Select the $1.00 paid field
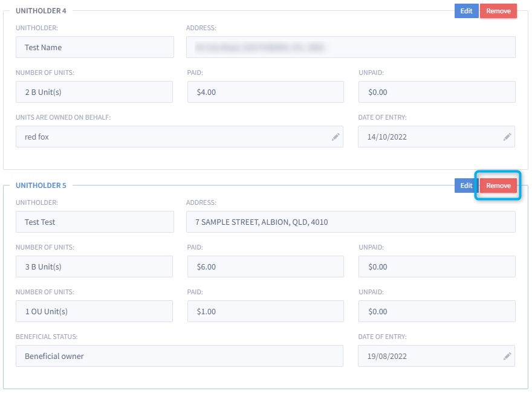532x394 pixels. tap(265, 311)
